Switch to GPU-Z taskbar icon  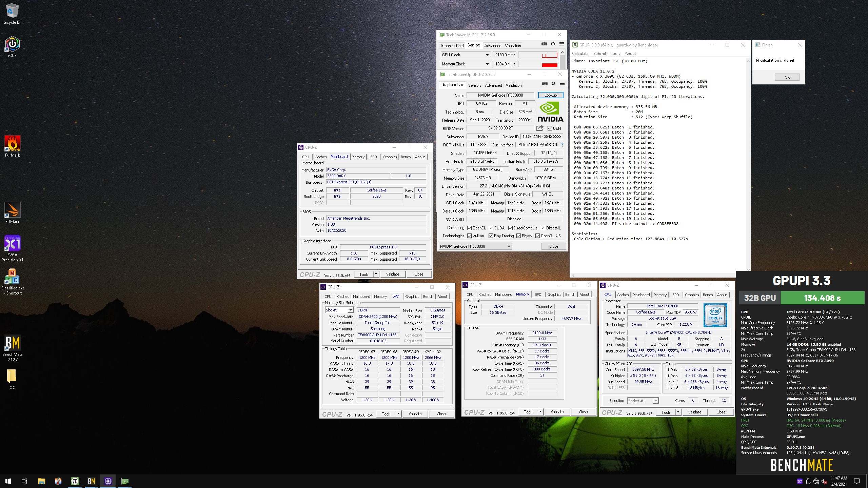[x=124, y=481]
